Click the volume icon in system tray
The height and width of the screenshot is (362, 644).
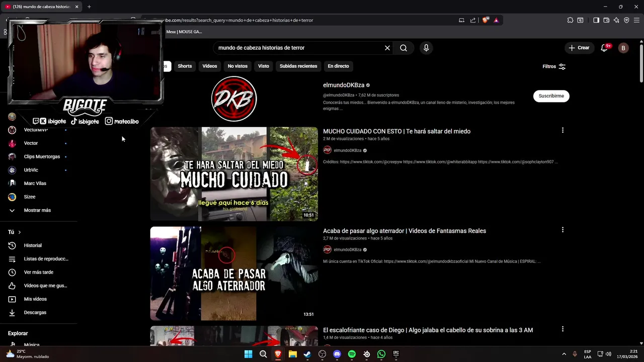pos(609,354)
